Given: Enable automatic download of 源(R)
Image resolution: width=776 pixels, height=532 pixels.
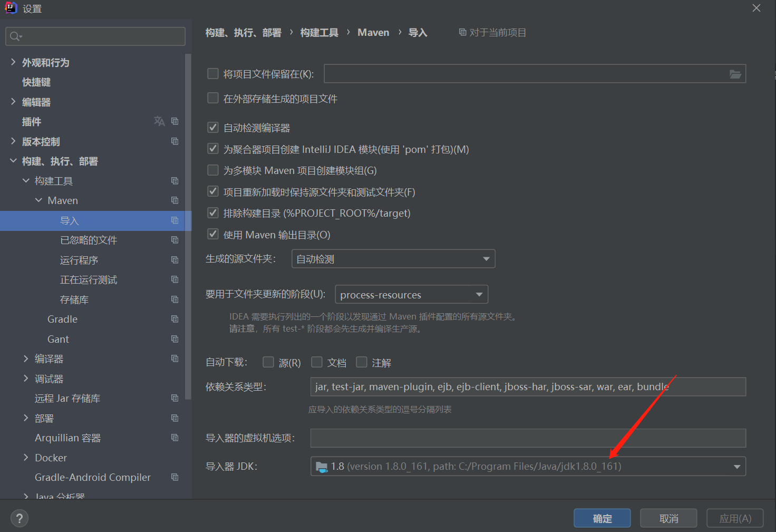Looking at the screenshot, I should tap(268, 362).
